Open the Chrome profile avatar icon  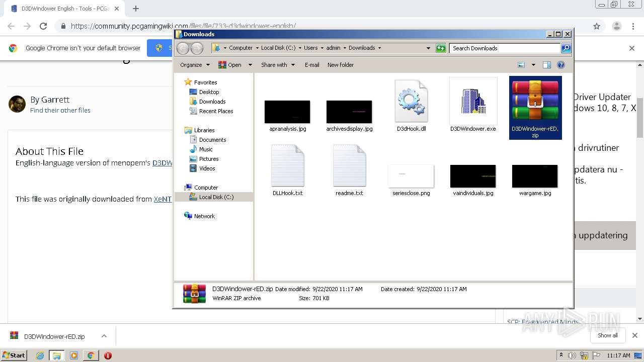616,26
